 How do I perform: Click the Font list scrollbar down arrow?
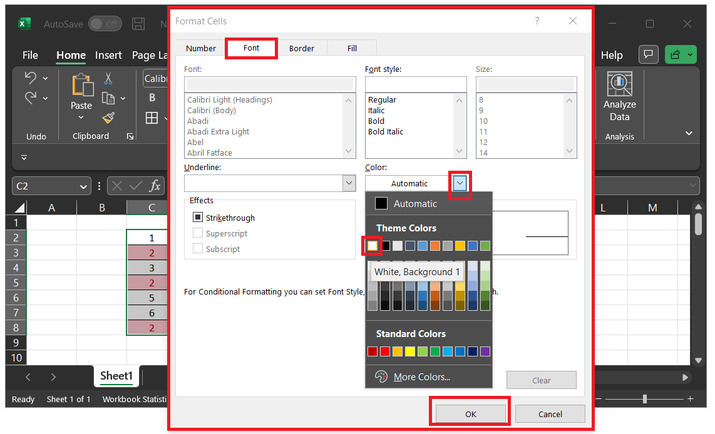pyautogui.click(x=348, y=151)
